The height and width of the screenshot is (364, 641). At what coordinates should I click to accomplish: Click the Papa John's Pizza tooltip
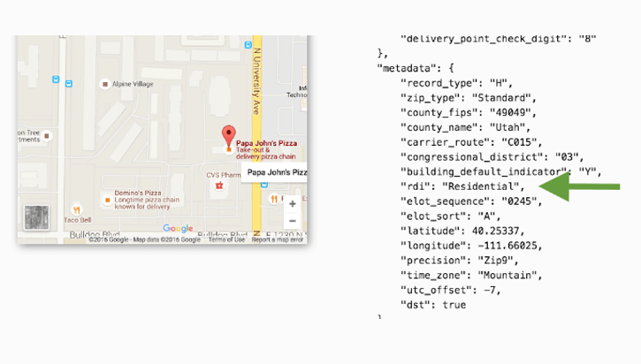[x=275, y=172]
